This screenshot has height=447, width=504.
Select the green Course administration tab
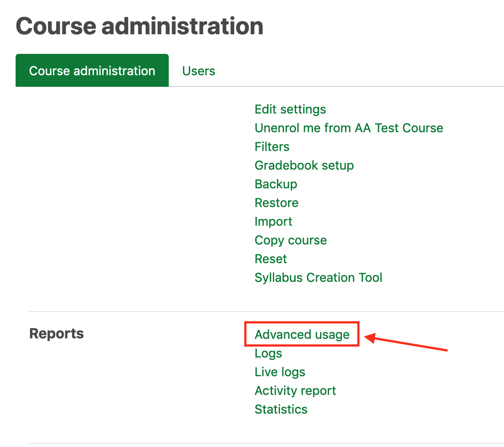[92, 71]
